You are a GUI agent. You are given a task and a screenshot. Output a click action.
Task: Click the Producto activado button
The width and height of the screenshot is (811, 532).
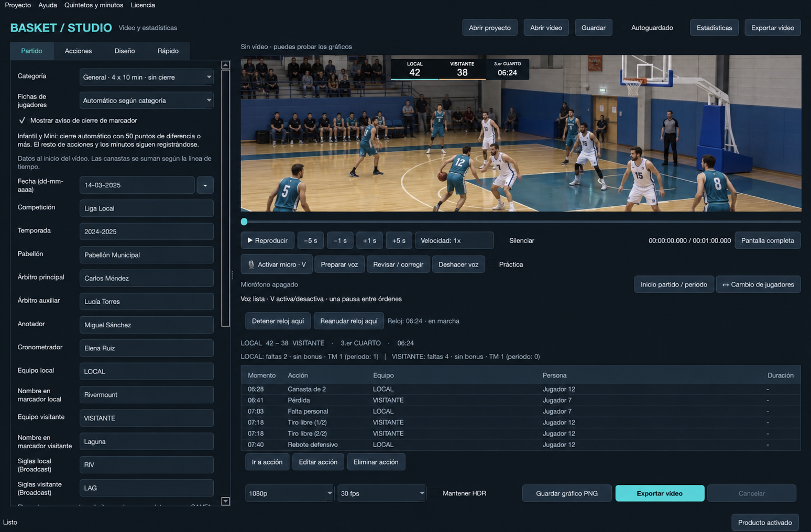765,523
